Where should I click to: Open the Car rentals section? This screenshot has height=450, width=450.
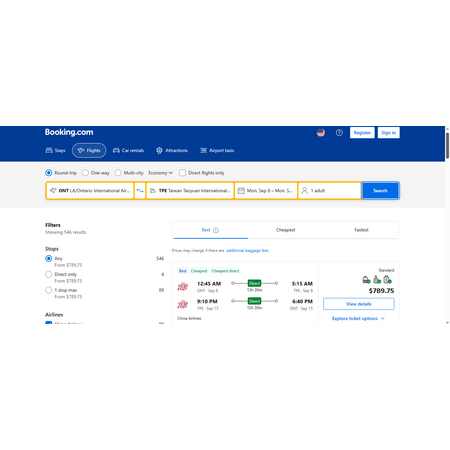tap(128, 150)
